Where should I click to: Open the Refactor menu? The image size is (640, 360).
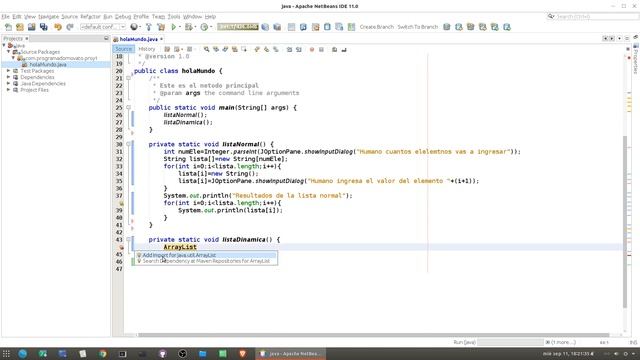90,17
